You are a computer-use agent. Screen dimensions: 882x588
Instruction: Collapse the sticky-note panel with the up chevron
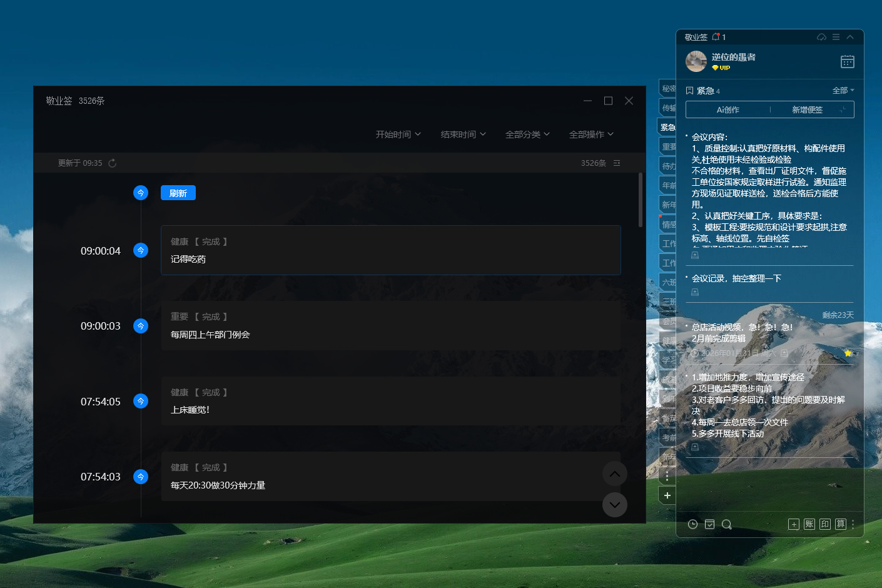pos(850,38)
